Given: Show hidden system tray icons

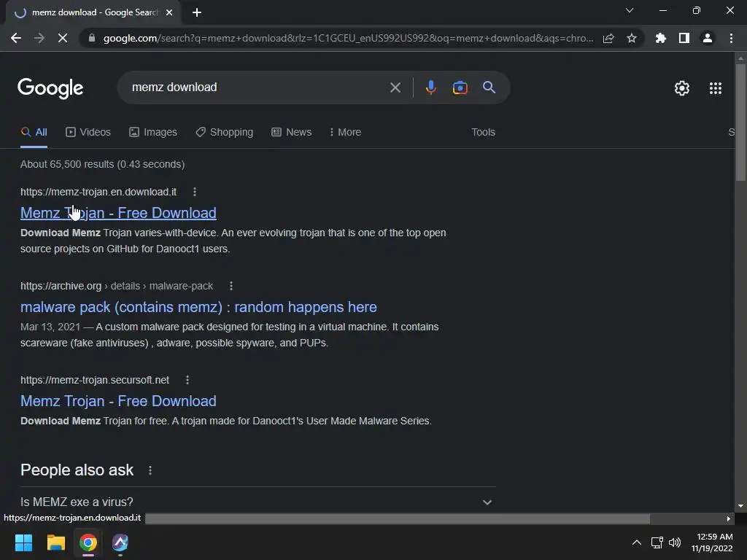Looking at the screenshot, I should point(636,542).
